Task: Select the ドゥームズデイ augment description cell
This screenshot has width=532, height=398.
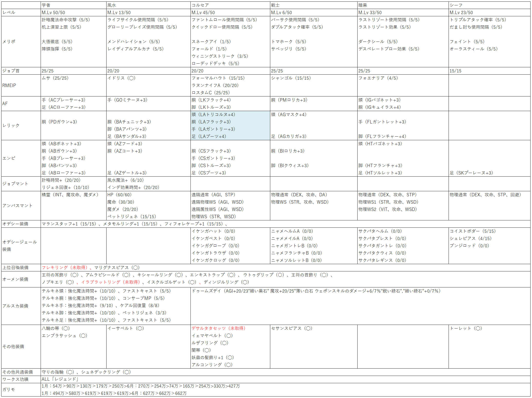Action: pos(316,291)
